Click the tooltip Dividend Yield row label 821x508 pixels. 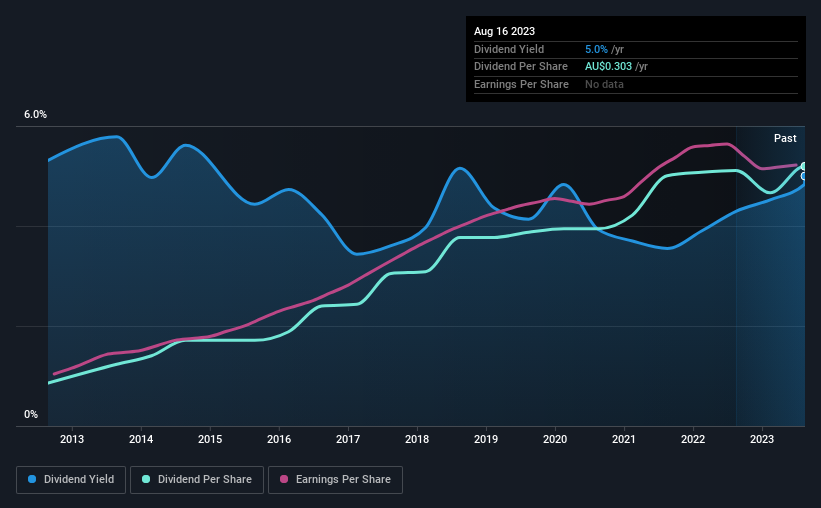pyautogui.click(x=509, y=49)
